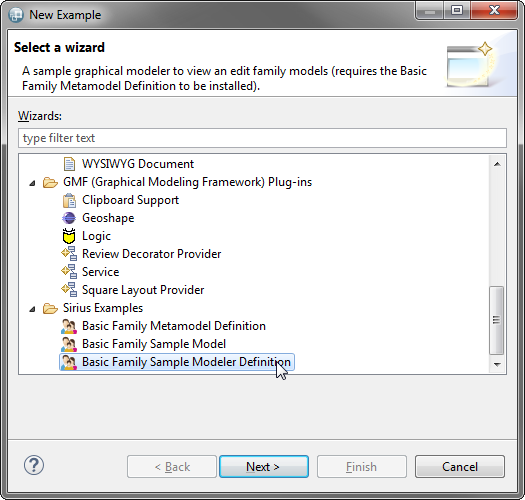Click the Cancel button
525x500 pixels.
[x=460, y=467]
